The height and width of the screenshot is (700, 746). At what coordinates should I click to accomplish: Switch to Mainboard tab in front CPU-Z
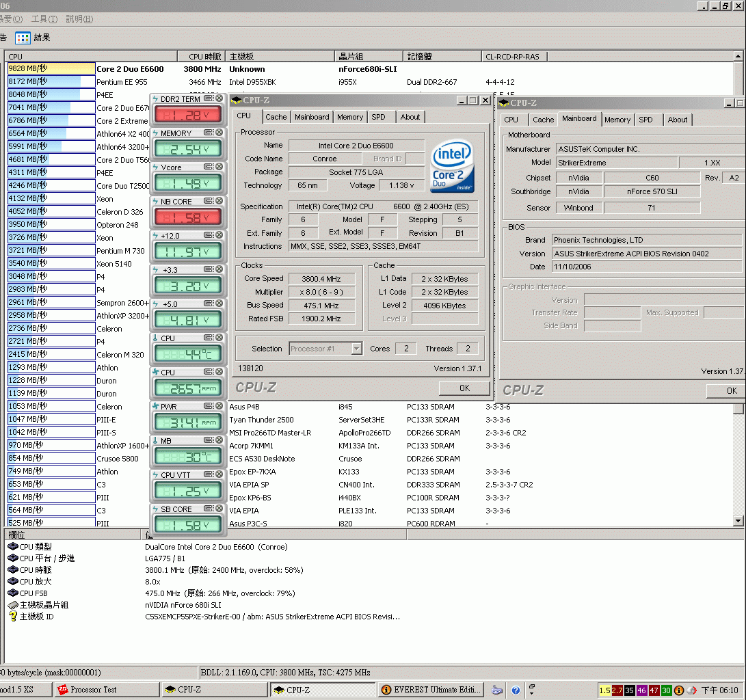tap(312, 117)
